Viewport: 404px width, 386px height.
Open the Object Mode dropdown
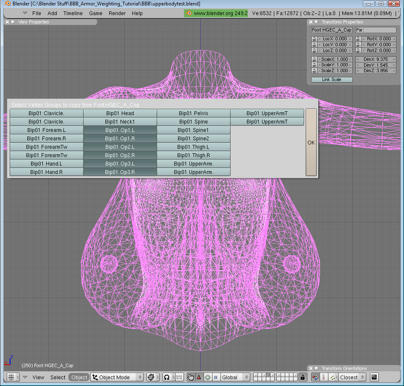point(117,377)
